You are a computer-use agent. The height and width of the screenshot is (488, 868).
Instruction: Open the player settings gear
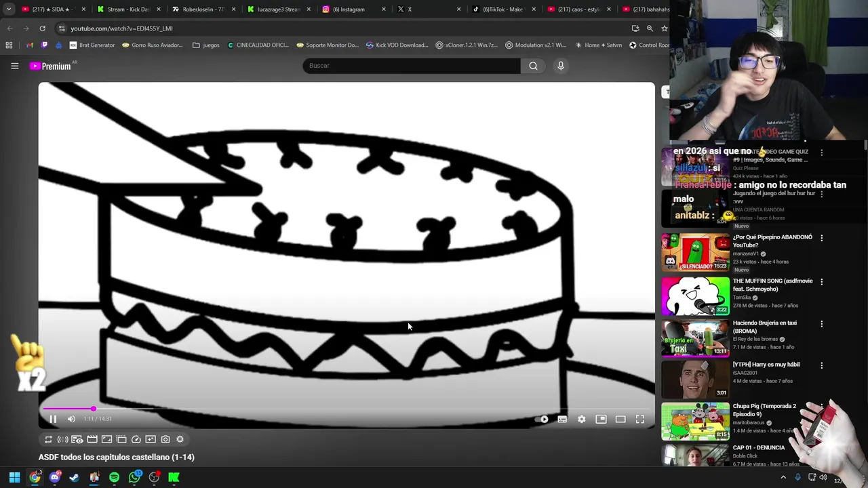pyautogui.click(x=581, y=419)
